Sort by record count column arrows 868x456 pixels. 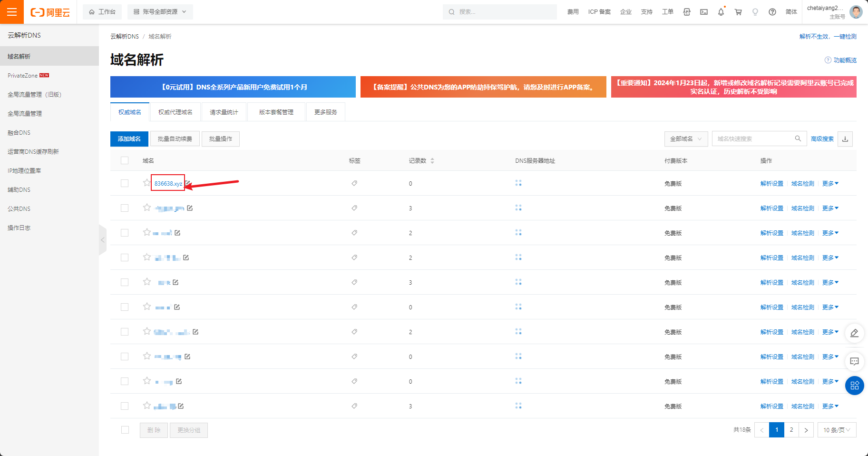coord(432,161)
